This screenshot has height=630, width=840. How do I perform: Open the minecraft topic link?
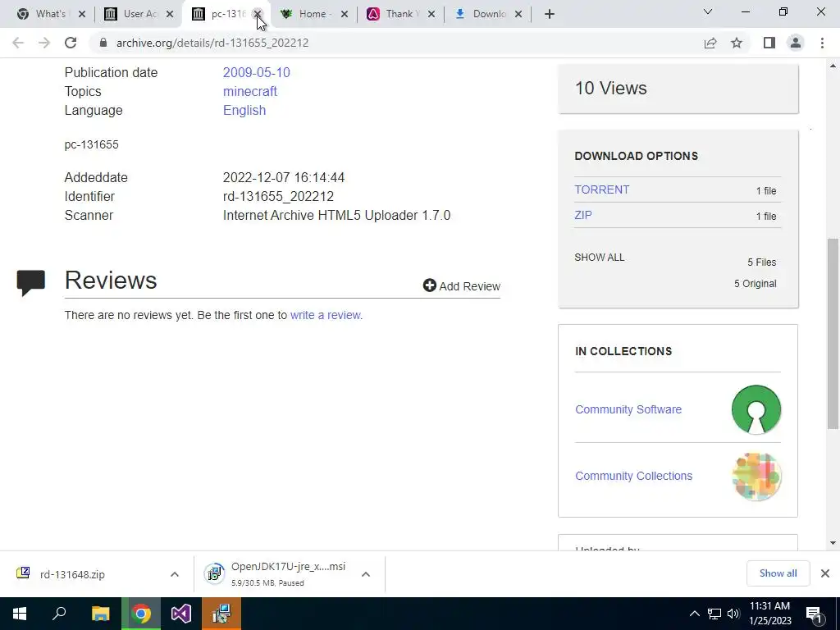[249, 92]
